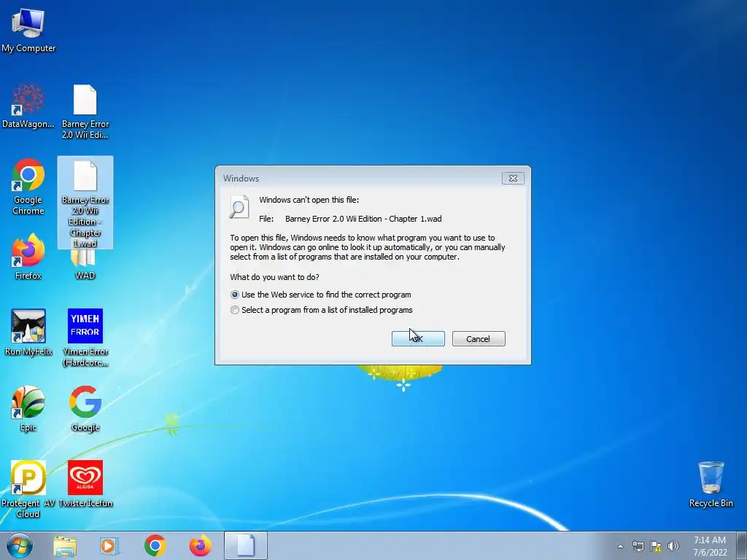Open the Recycle Bin

pos(711,484)
